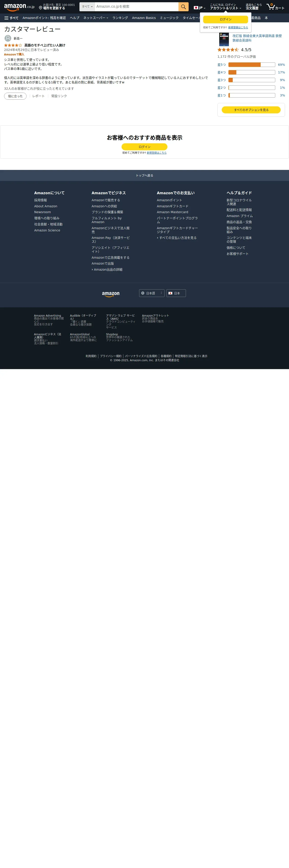Open 注文履歴 returns and orders

254,7
